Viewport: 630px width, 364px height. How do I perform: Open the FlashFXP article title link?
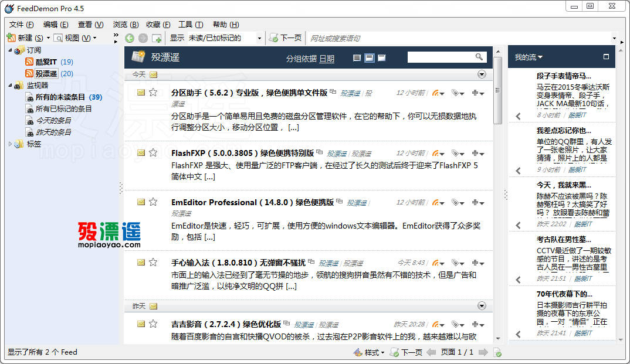[x=242, y=153]
